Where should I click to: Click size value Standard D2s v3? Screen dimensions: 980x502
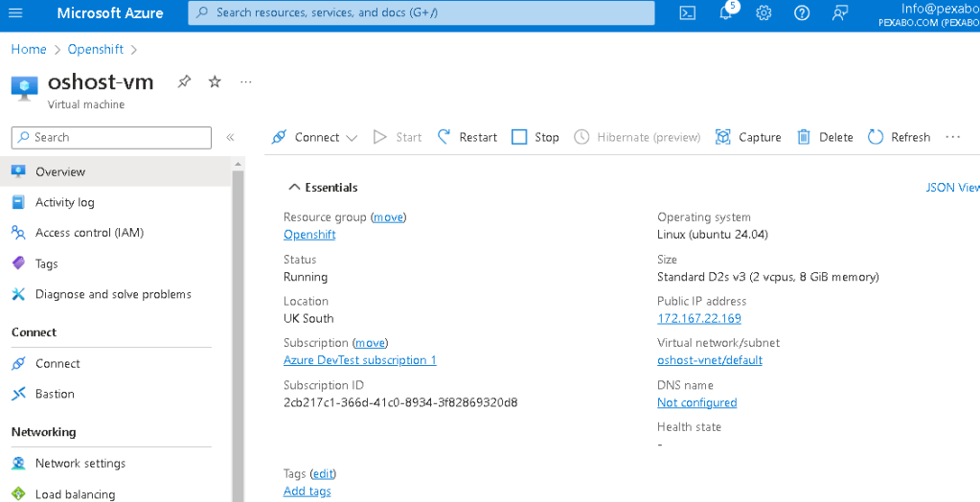click(x=768, y=277)
